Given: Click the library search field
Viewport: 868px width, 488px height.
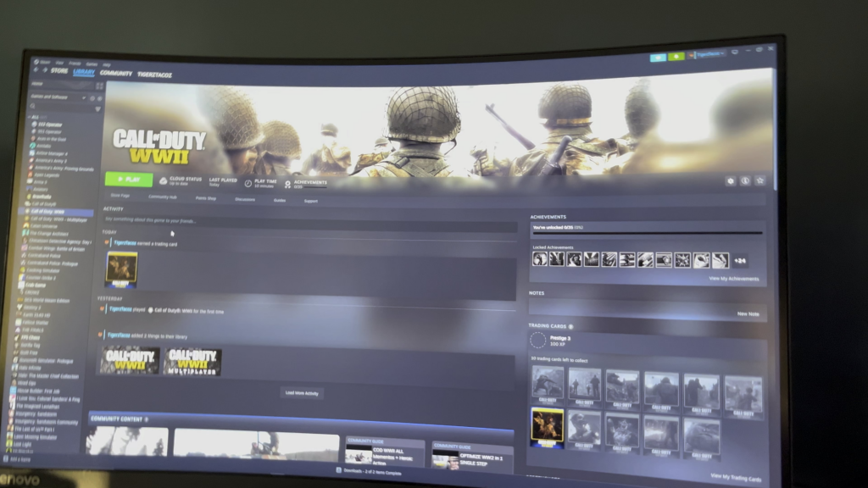Looking at the screenshot, I should tap(62, 108).
